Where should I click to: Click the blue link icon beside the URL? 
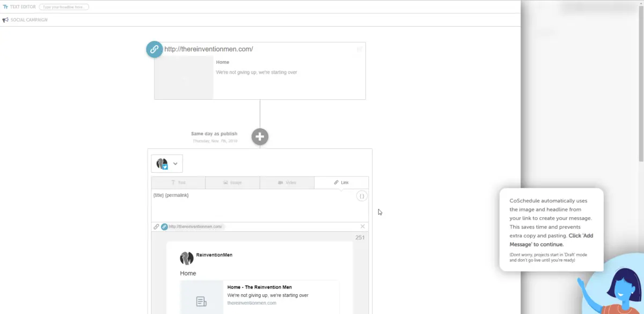click(x=155, y=49)
